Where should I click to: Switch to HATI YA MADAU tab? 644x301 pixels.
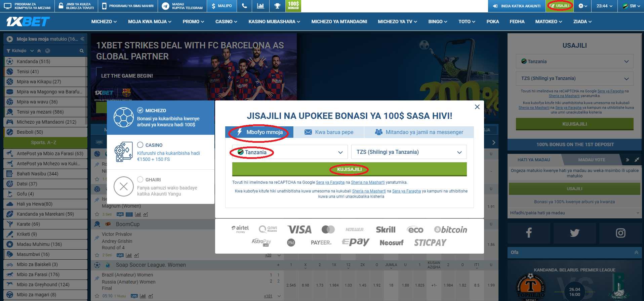[x=534, y=160]
